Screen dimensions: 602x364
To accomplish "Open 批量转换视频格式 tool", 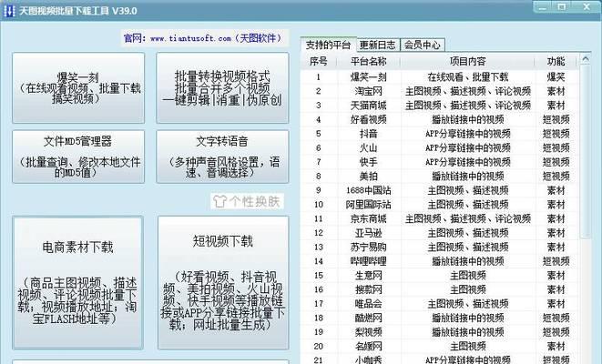I will tap(222, 88).
